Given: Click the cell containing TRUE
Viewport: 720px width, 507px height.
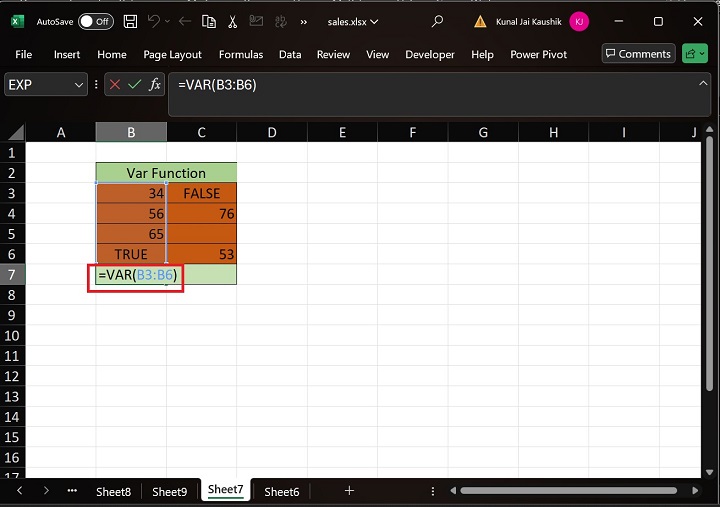Looking at the screenshot, I should point(131,254).
